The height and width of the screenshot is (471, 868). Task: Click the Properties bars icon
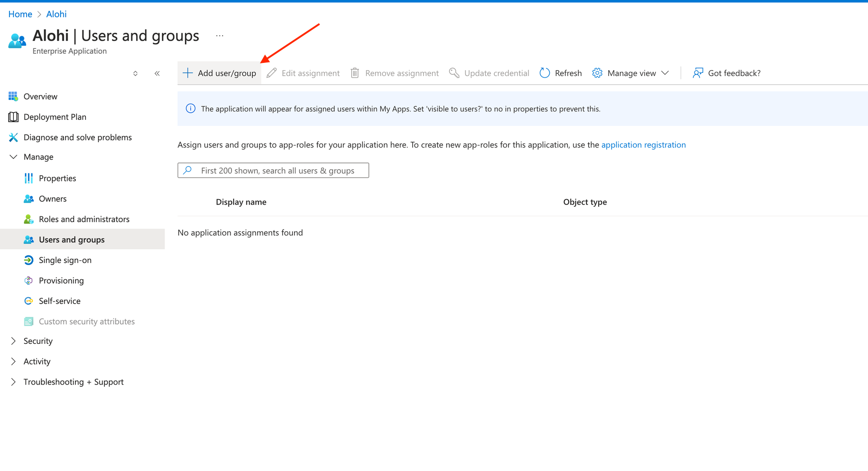28,178
